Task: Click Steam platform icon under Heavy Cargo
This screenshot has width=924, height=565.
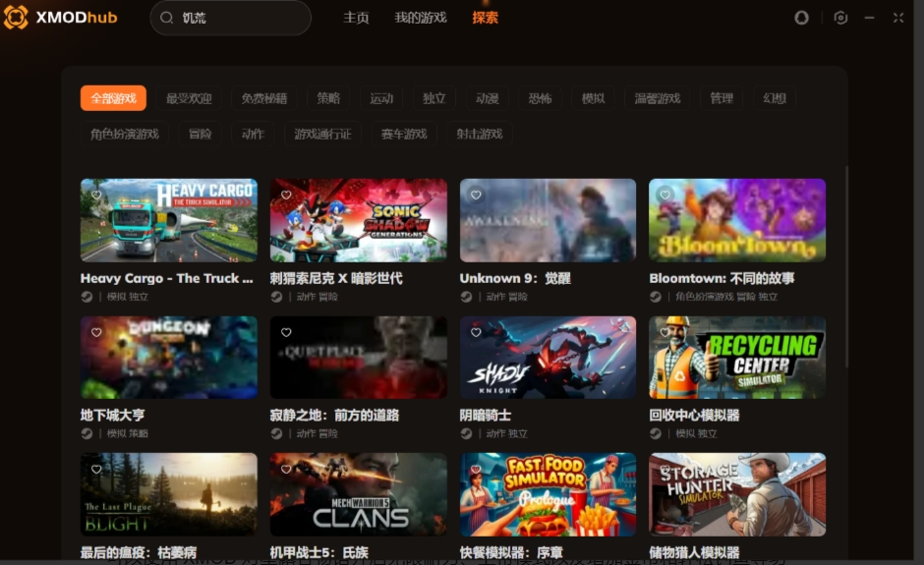Action: click(x=87, y=297)
